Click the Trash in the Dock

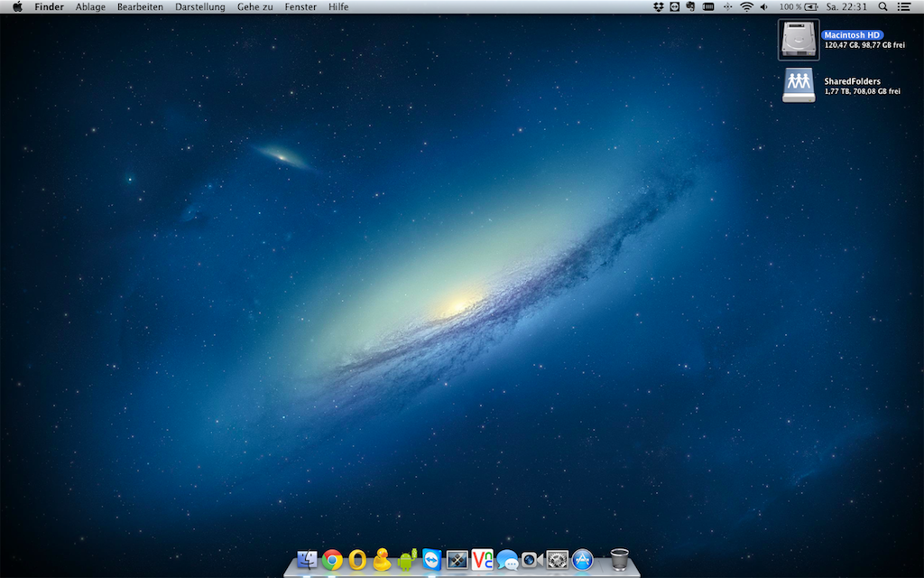point(619,560)
